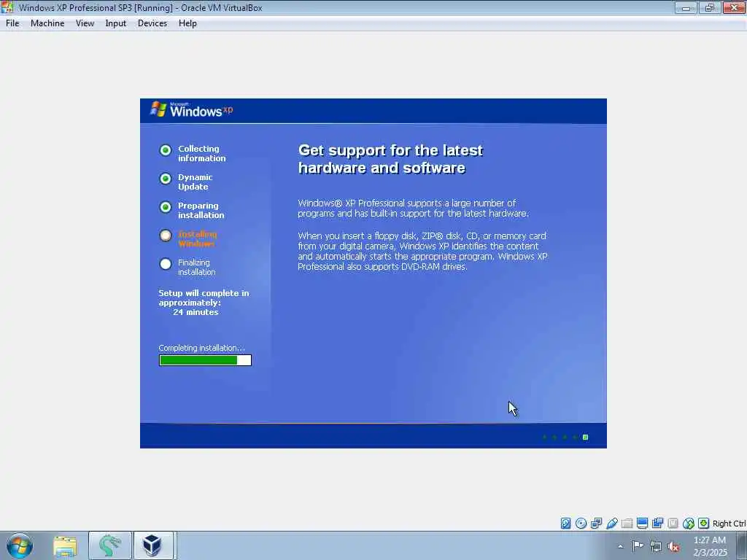Click the muted speaker volume tray icon
Image resolution: width=747 pixels, height=560 pixels.
pyautogui.click(x=673, y=547)
